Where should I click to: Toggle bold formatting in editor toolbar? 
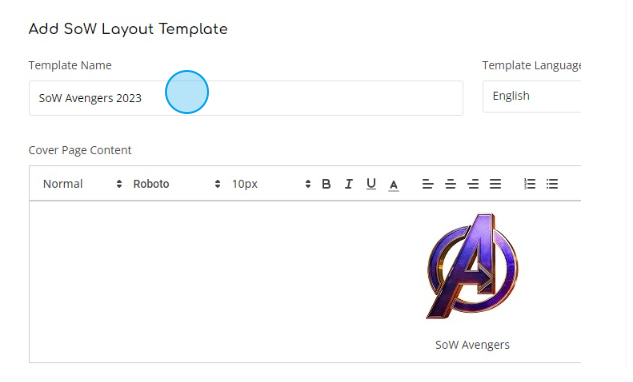click(326, 184)
